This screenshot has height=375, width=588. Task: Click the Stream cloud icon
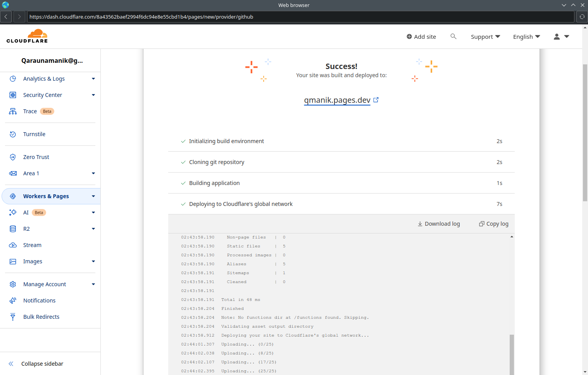click(13, 245)
